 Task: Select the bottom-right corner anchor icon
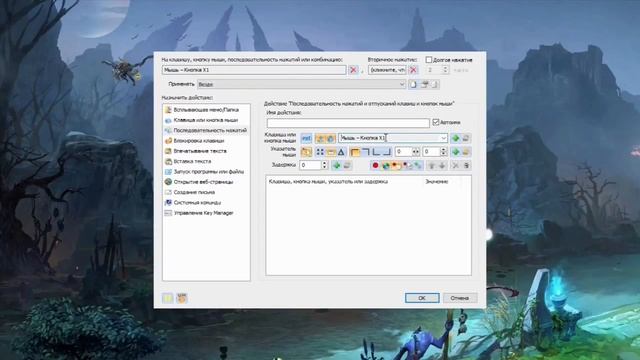[387, 152]
